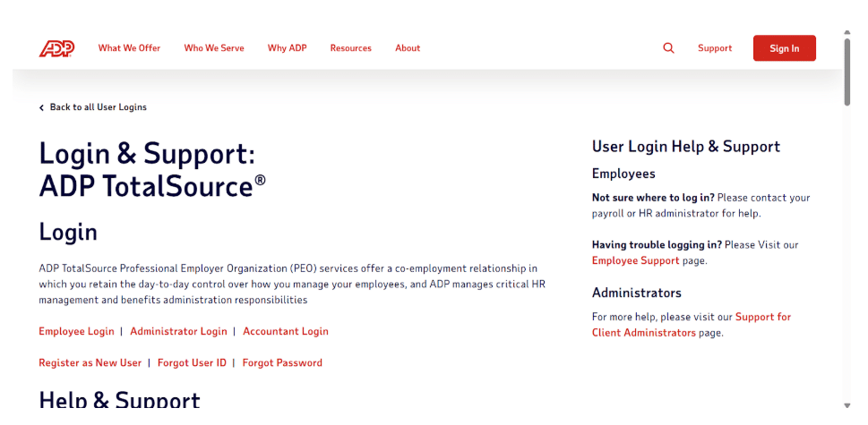Click the back chevron before User Logins
Image resolution: width=868 pixels, height=425 pixels.
click(x=41, y=107)
